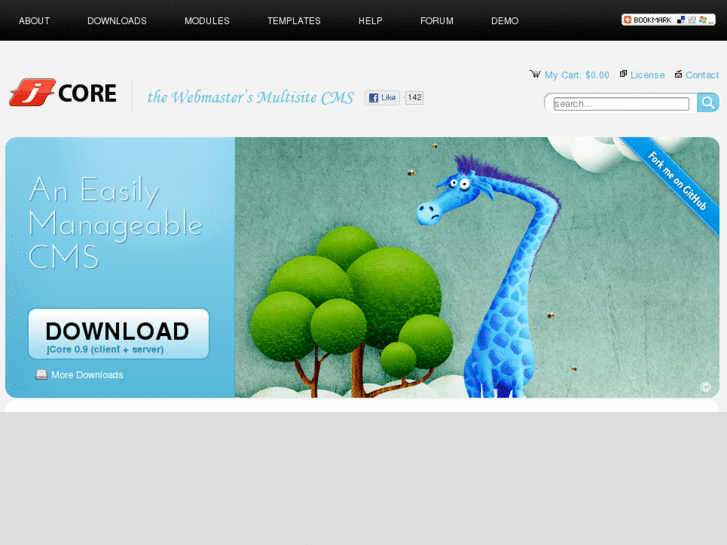Click the copyright symbol on banner
727x545 pixels.
click(705, 387)
